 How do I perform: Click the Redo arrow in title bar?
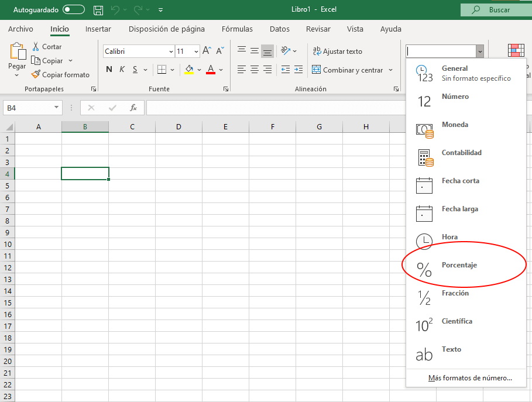tap(138, 10)
